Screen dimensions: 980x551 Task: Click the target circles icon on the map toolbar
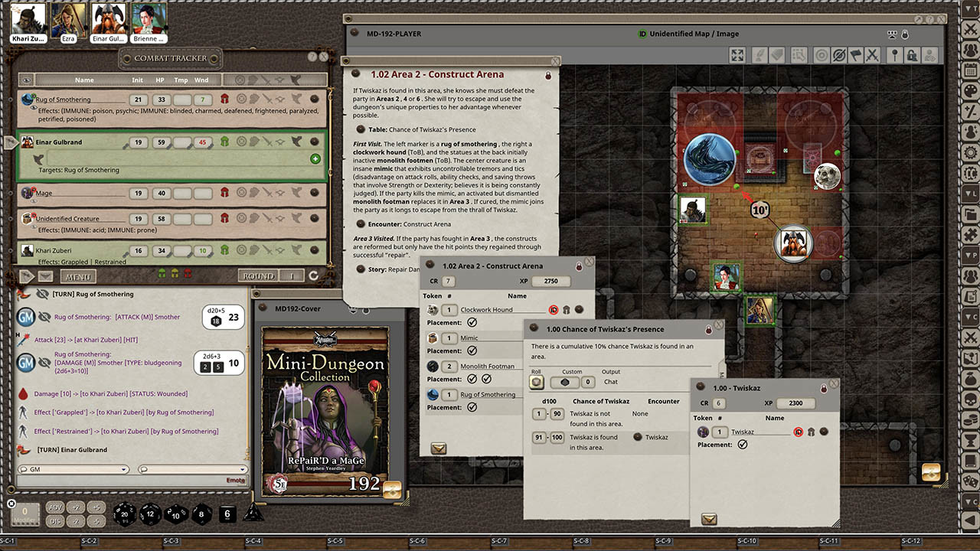pyautogui.click(x=821, y=55)
